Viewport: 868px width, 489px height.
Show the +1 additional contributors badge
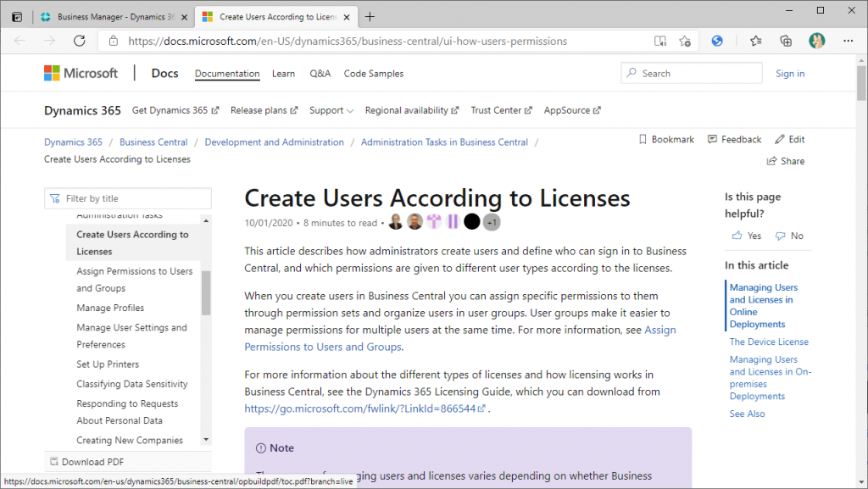pyautogui.click(x=492, y=222)
